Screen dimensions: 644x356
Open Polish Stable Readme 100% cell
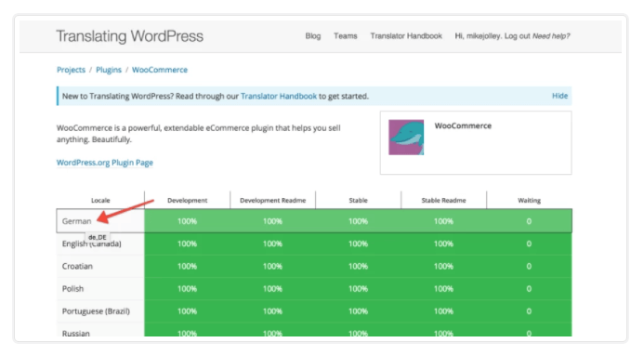point(443,289)
